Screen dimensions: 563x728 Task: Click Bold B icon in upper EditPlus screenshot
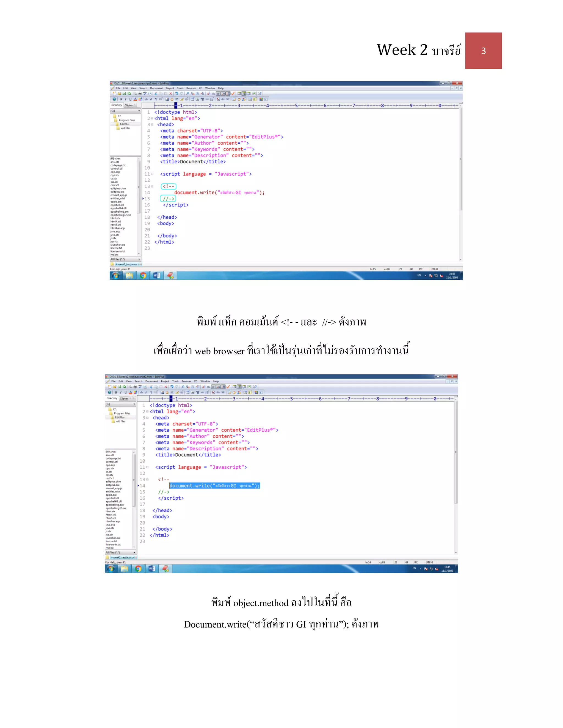[121, 99]
